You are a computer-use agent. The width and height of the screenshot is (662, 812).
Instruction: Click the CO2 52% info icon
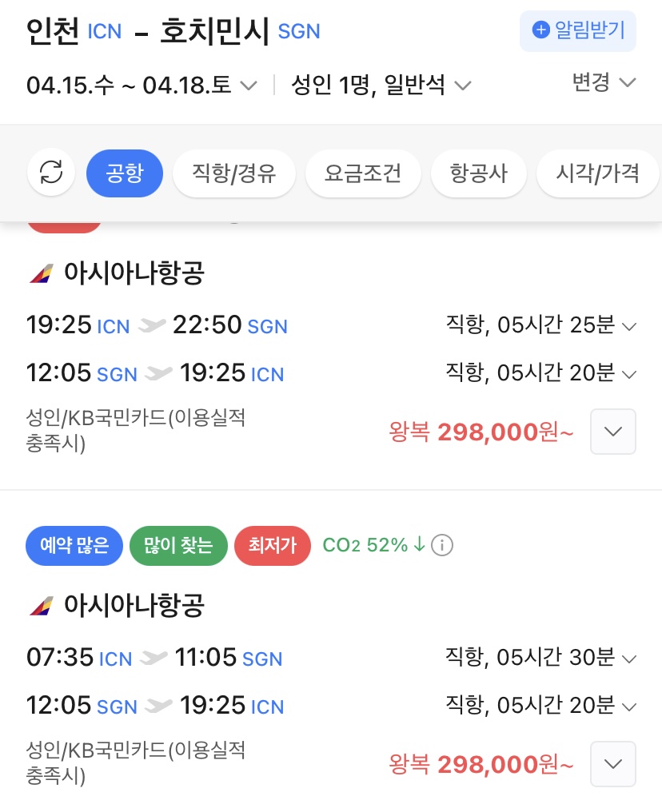click(442, 546)
